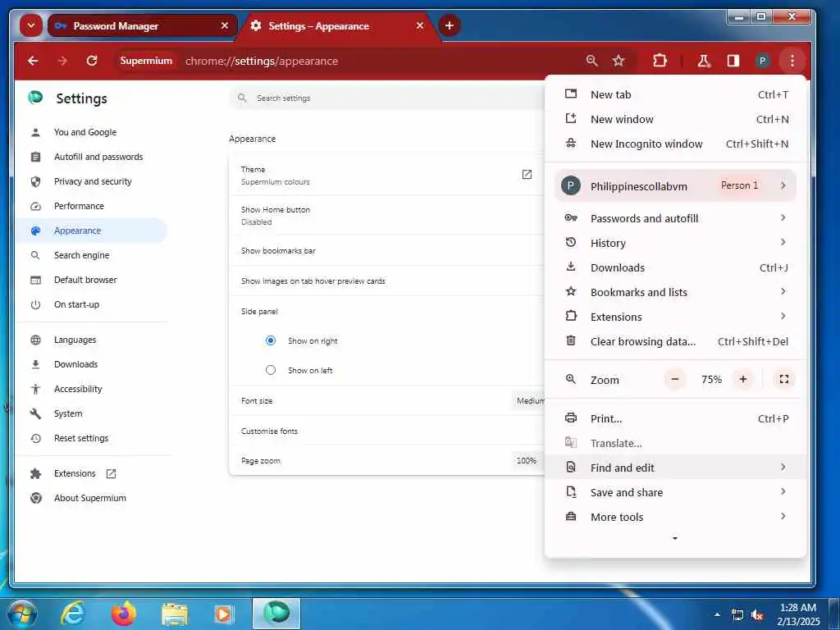Open New Incognito window from menu

pyautogui.click(x=676, y=144)
